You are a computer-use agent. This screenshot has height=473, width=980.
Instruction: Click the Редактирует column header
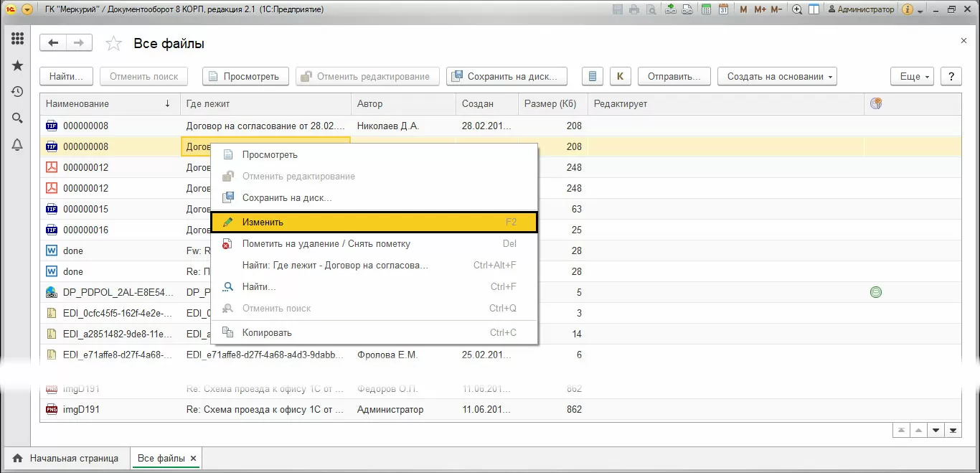pos(726,103)
